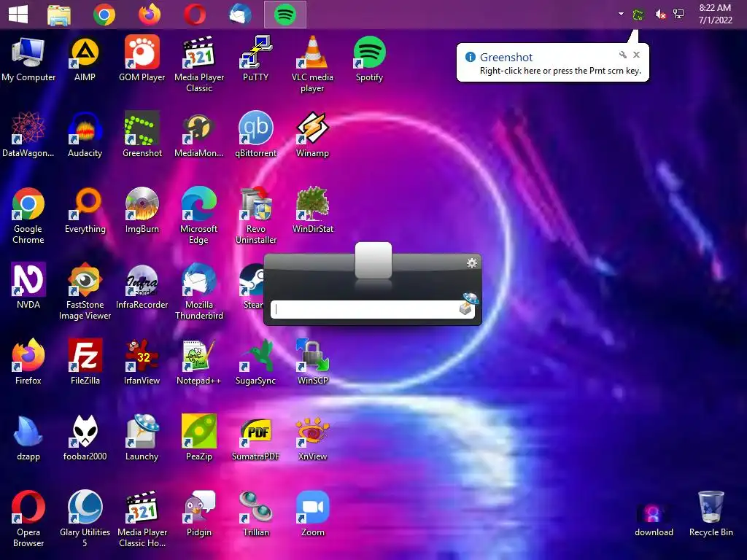Open Revo Uninstaller shortcut

[256, 216]
